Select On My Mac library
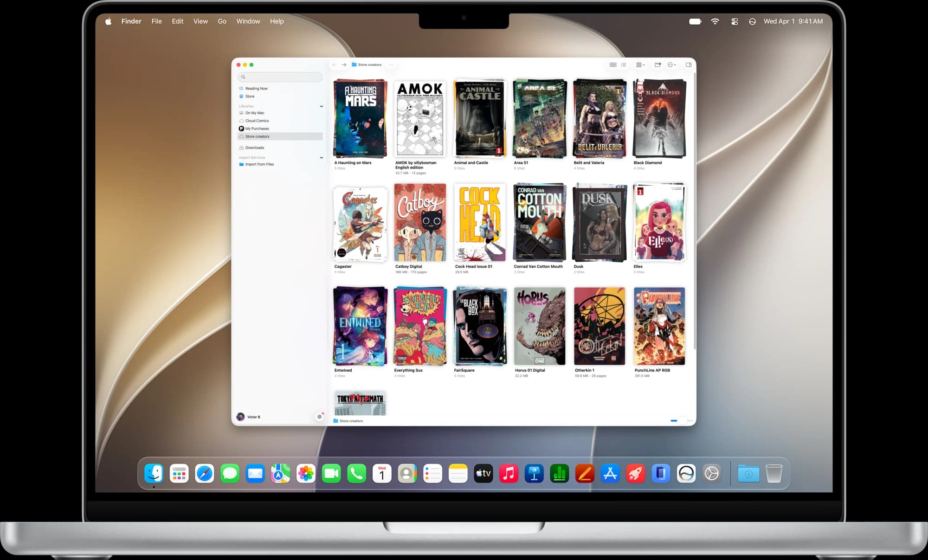The image size is (928, 560). point(280,113)
